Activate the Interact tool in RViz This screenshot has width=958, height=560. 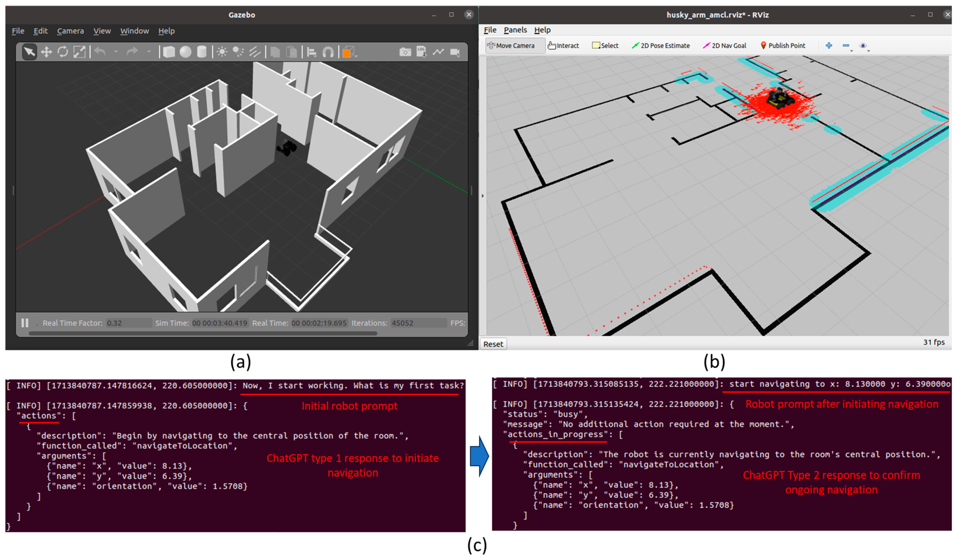[x=563, y=46]
